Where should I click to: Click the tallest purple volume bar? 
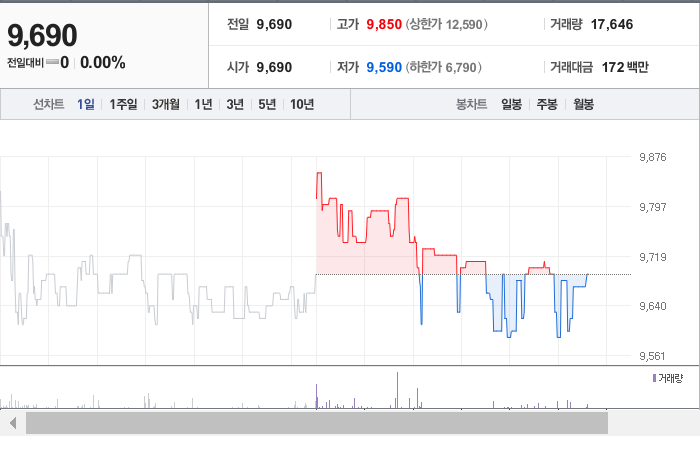coord(397,390)
